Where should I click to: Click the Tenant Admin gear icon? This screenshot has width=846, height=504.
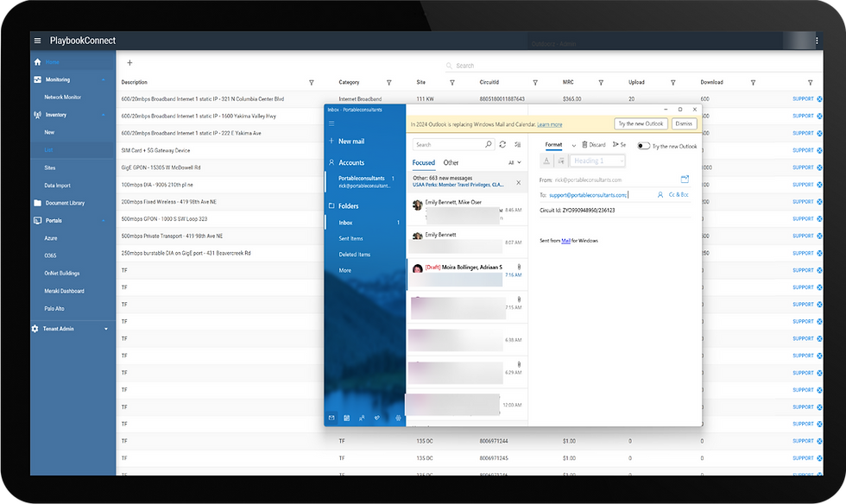pyautogui.click(x=35, y=329)
